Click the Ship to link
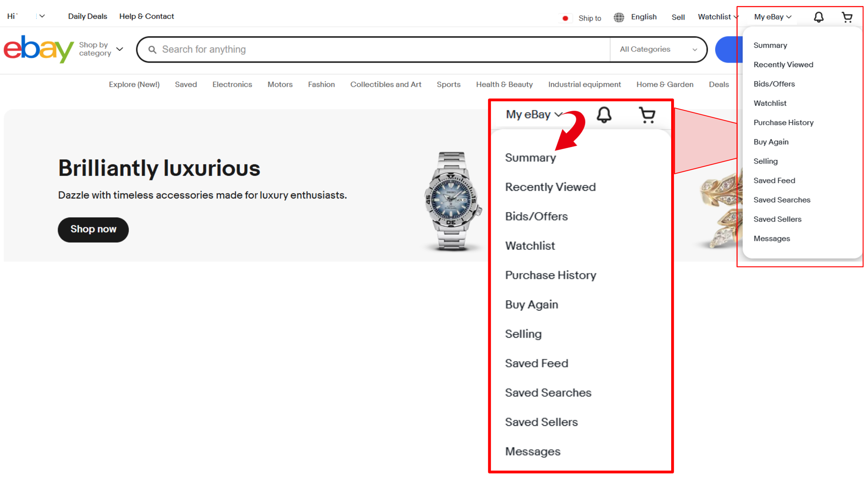 590,18
